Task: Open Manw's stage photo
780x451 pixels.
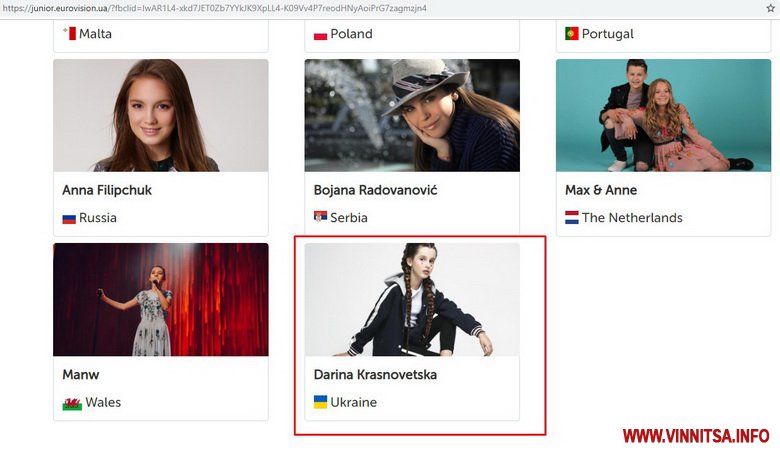Action: coord(160,300)
